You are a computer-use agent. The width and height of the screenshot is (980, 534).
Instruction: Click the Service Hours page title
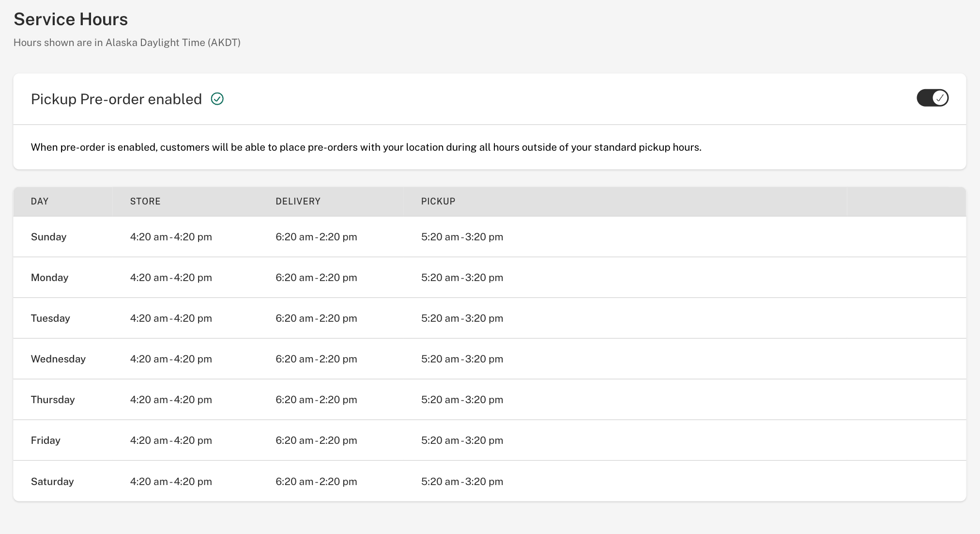pos(71,19)
